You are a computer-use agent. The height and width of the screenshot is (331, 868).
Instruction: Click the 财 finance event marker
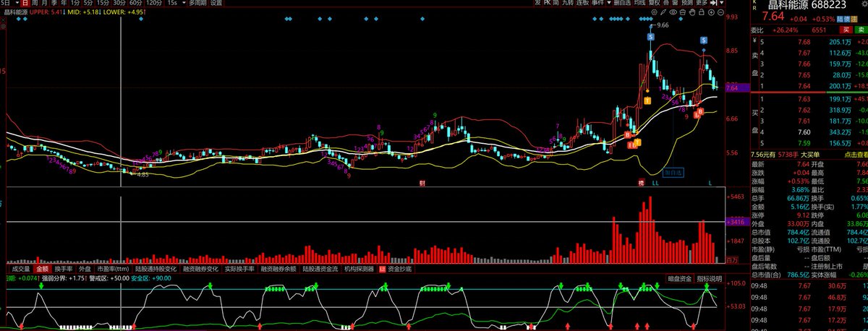(422, 184)
